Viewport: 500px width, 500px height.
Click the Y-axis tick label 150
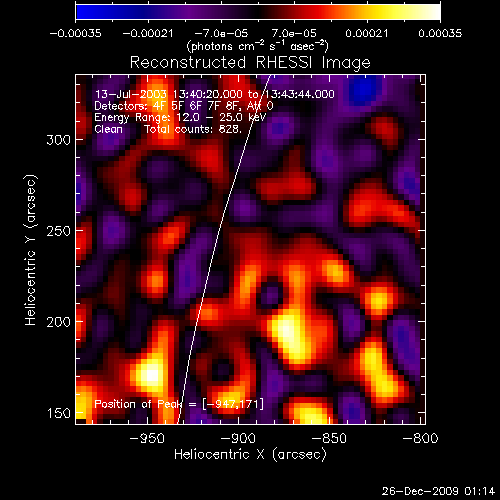[59, 413]
